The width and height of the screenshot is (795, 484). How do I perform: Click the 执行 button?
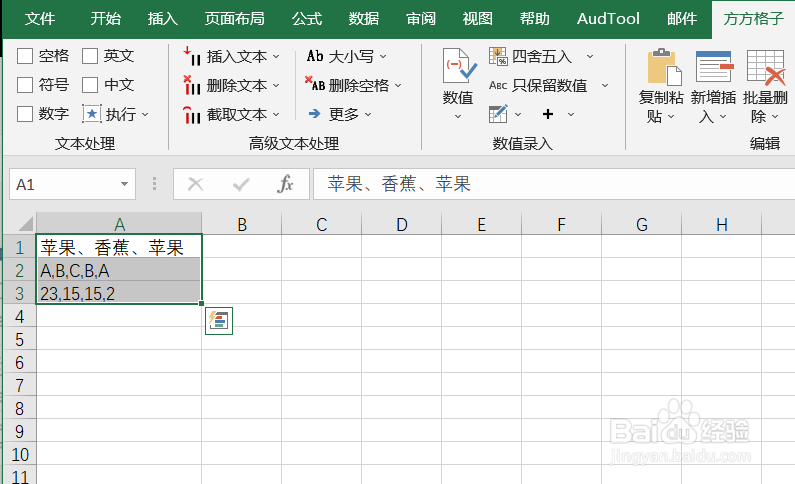[x=116, y=114]
